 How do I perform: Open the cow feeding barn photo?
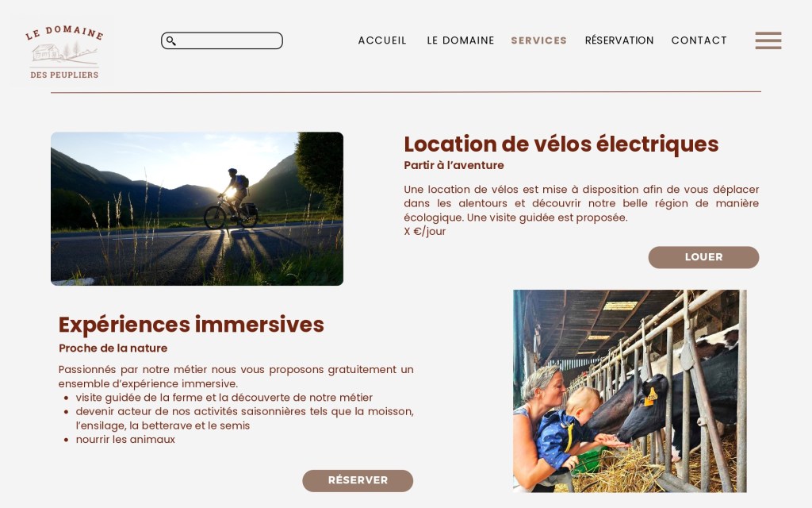point(630,391)
